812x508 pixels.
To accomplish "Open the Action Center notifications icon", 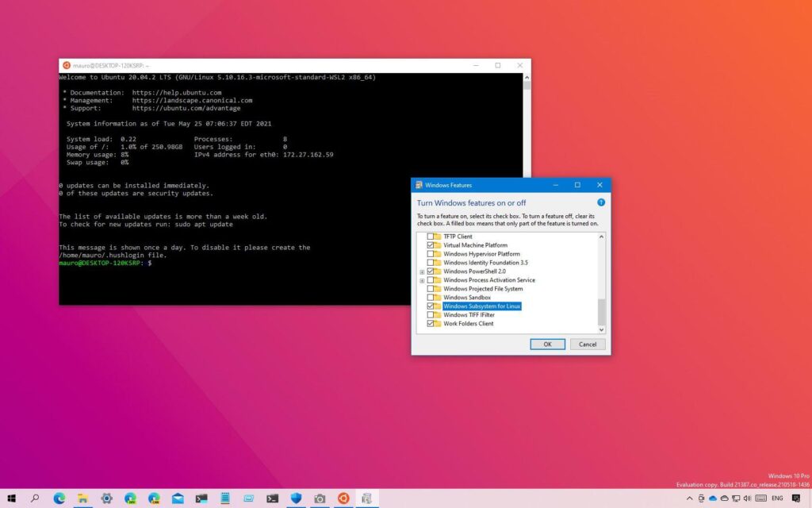I will [x=796, y=498].
